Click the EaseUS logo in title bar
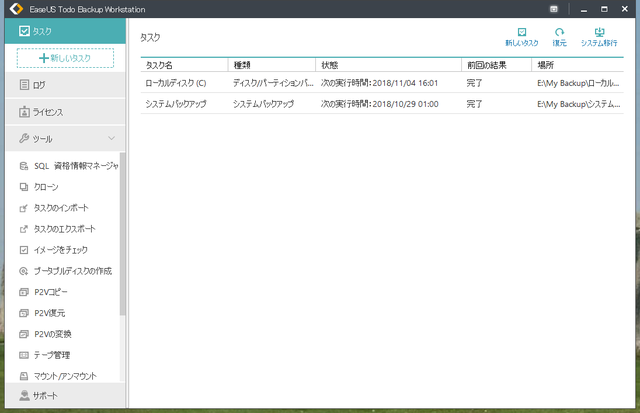Image resolution: width=640 pixels, height=413 pixels. tap(16, 9)
